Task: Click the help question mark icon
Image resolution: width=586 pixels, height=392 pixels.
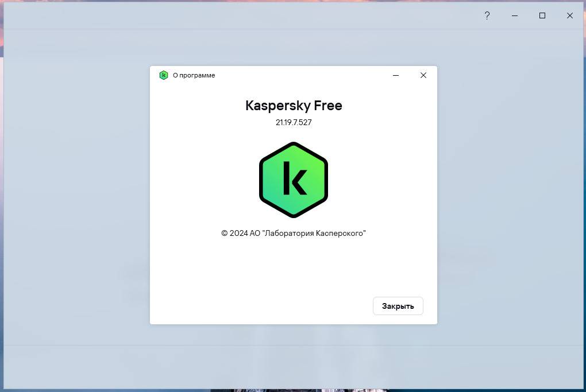Action: 487,16
